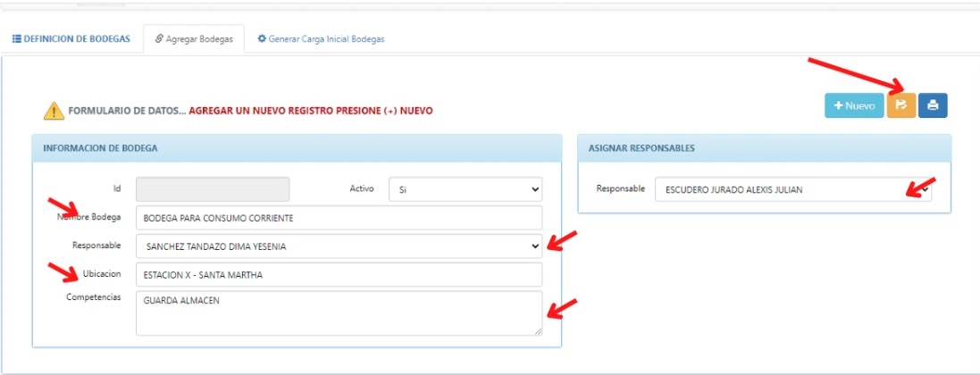Viewport: 980px width, 375px height.
Task: Click the orange save record icon button
Action: click(x=901, y=105)
